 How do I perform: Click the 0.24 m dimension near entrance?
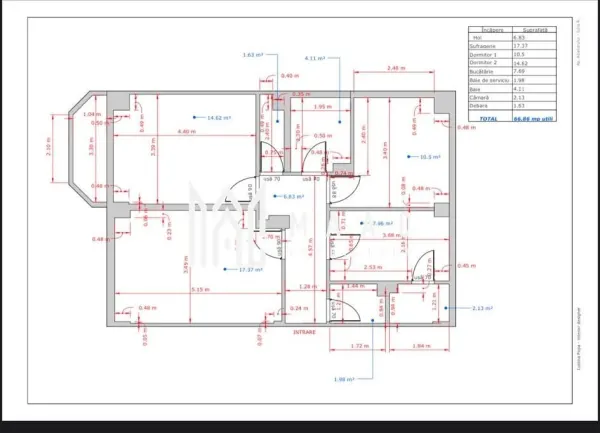pyautogui.click(x=299, y=308)
